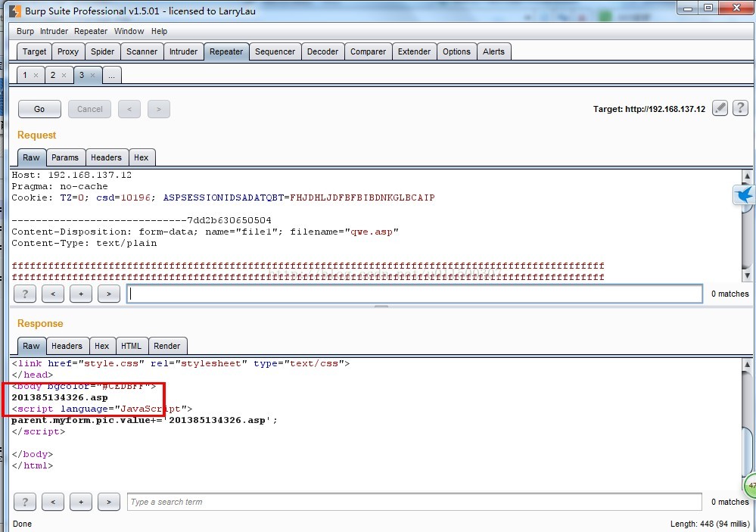This screenshot has width=756, height=532.
Task: Click the response search help button
Action: click(x=25, y=502)
